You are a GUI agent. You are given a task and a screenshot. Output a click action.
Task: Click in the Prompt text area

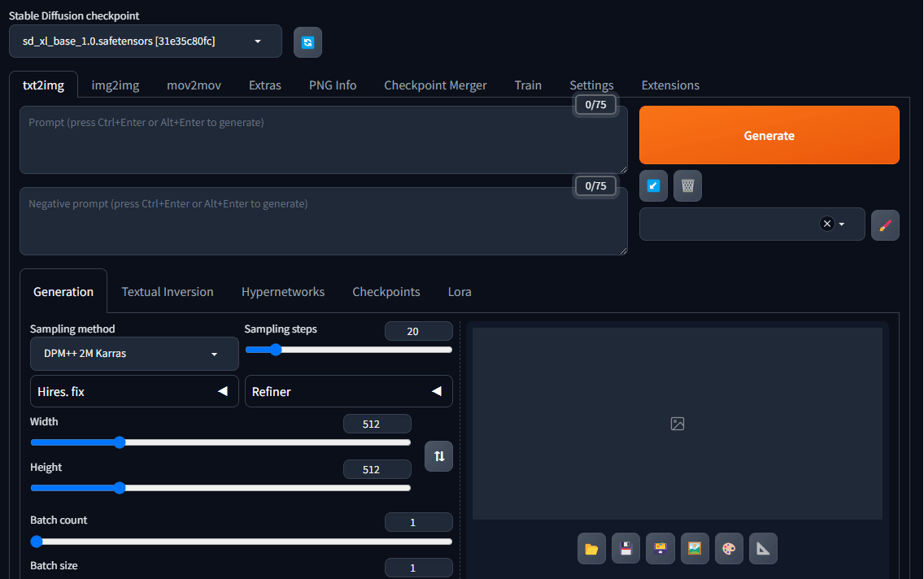(324, 140)
